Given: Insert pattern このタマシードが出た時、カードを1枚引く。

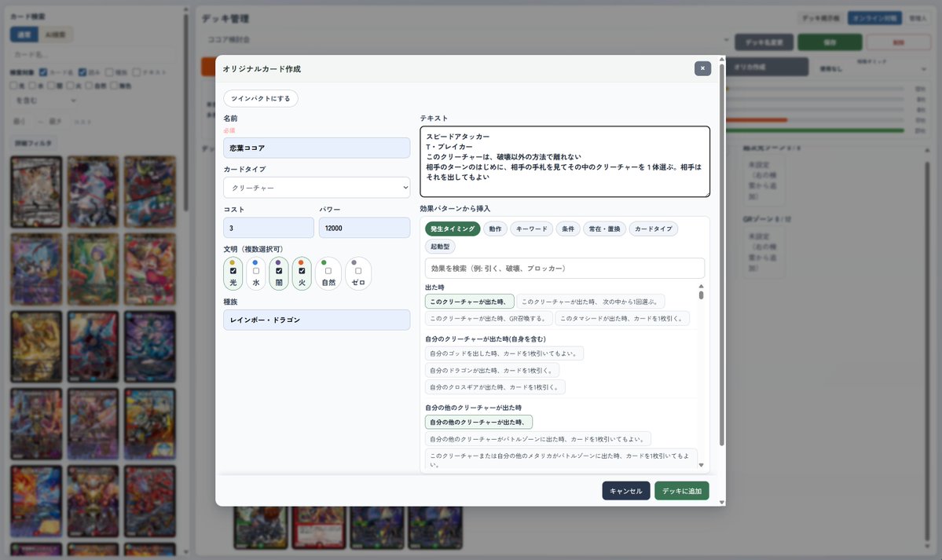Looking at the screenshot, I should click(x=621, y=318).
